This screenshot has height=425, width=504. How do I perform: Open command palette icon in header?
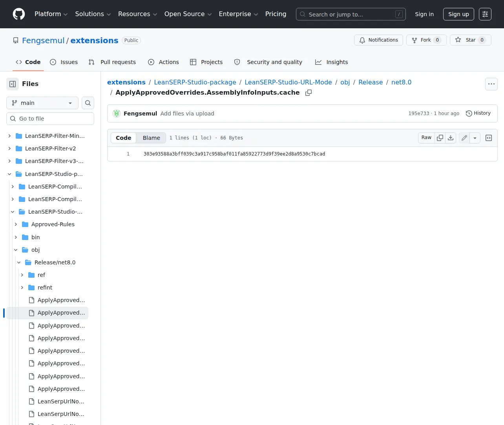485,14
